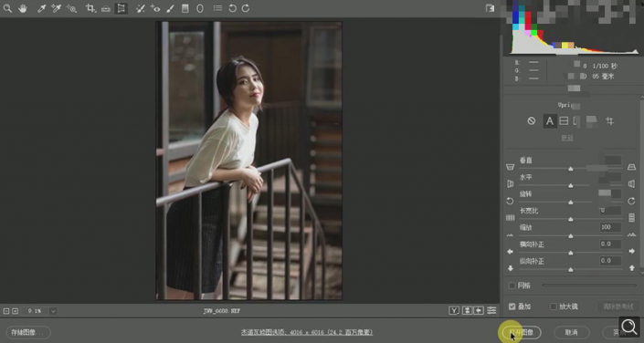Image resolution: width=644 pixels, height=343 pixels.
Task: Open the zoom level dropdown
Action: pos(53,311)
